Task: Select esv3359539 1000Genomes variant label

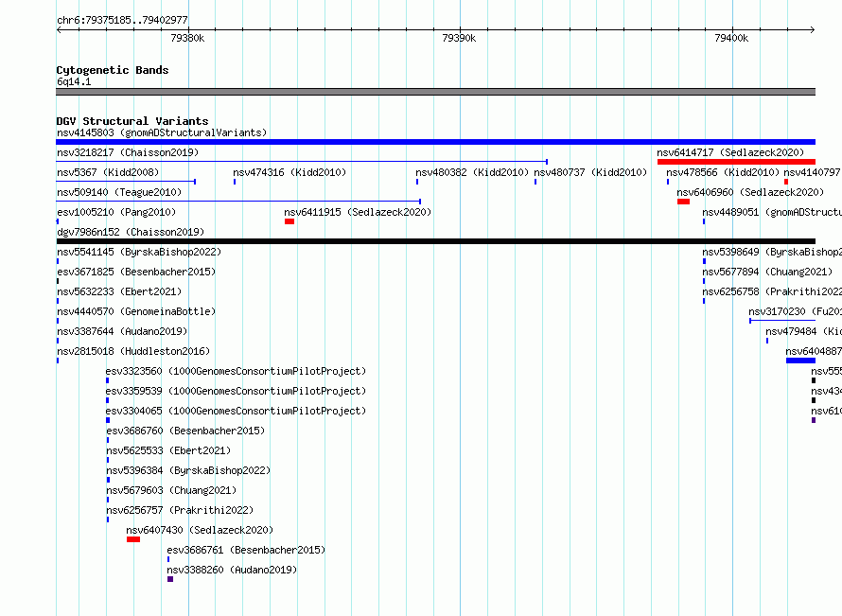Action: coord(236,391)
